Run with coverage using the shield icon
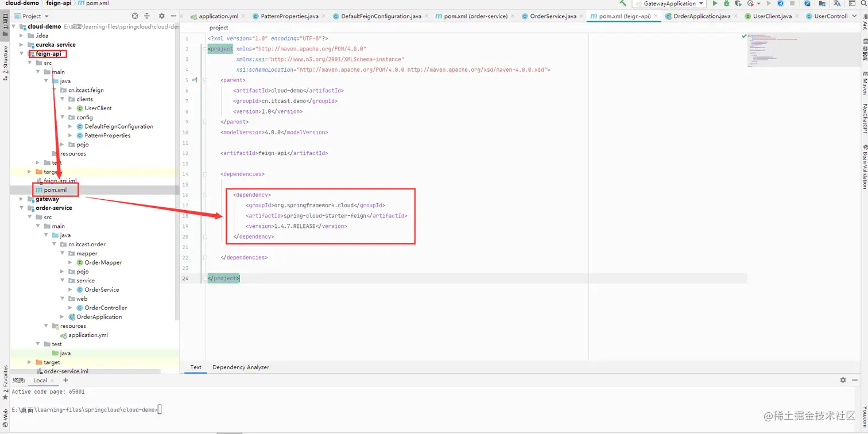 pyautogui.click(x=738, y=3)
